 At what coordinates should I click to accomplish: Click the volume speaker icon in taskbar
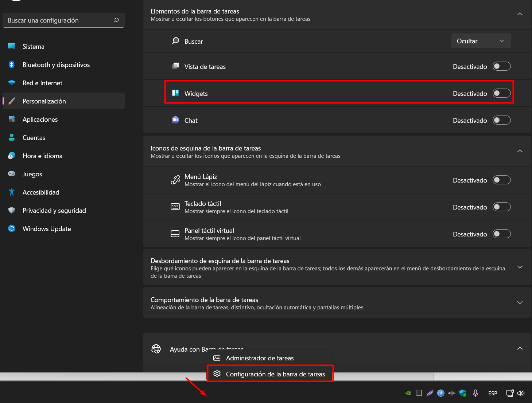coord(521,393)
